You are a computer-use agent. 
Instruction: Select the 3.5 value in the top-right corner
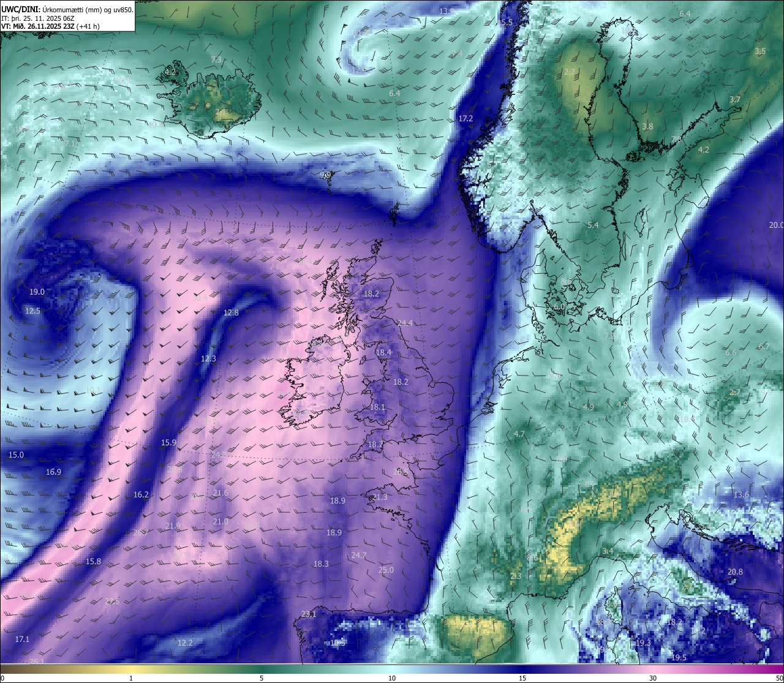[x=760, y=51]
